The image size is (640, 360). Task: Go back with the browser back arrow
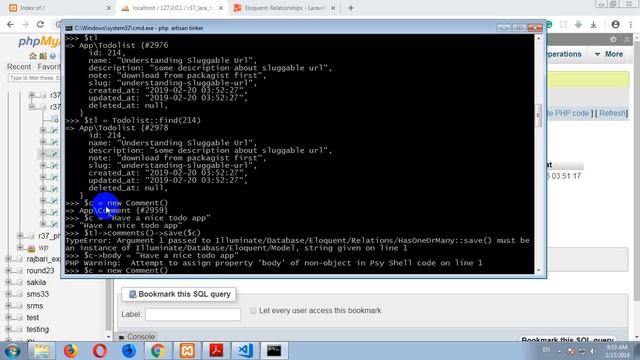pyautogui.click(x=10, y=24)
